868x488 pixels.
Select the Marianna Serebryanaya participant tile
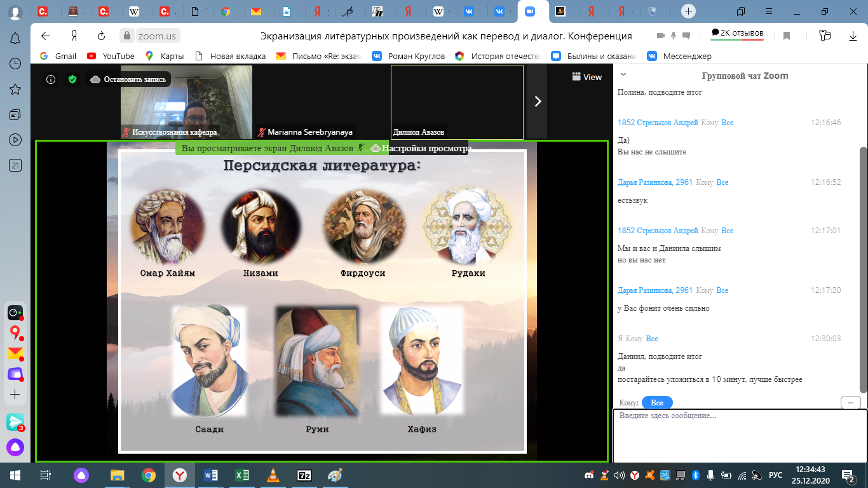[x=322, y=102]
